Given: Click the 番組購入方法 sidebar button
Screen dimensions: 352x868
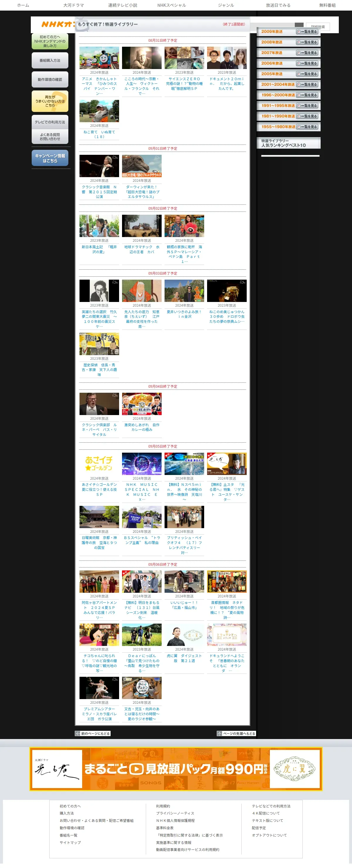Looking at the screenshot, I should (50, 60).
